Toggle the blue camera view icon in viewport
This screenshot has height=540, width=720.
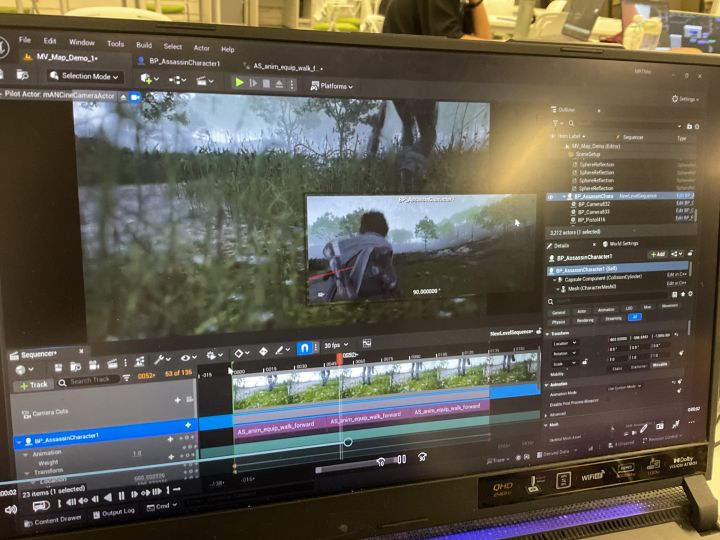[135, 97]
